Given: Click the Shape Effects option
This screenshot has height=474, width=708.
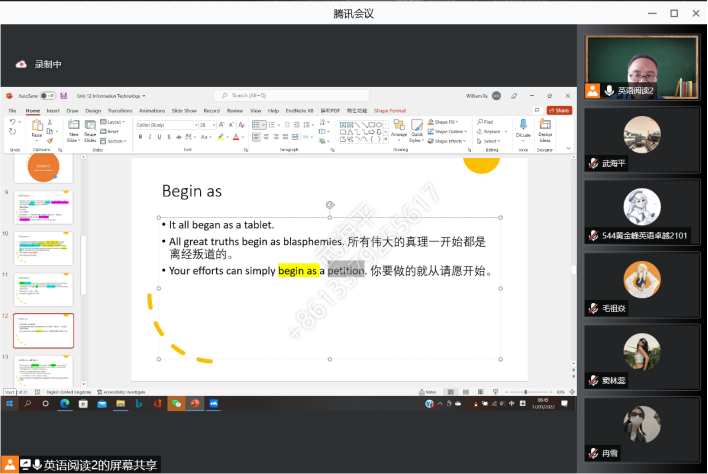Looking at the screenshot, I should (x=447, y=141).
